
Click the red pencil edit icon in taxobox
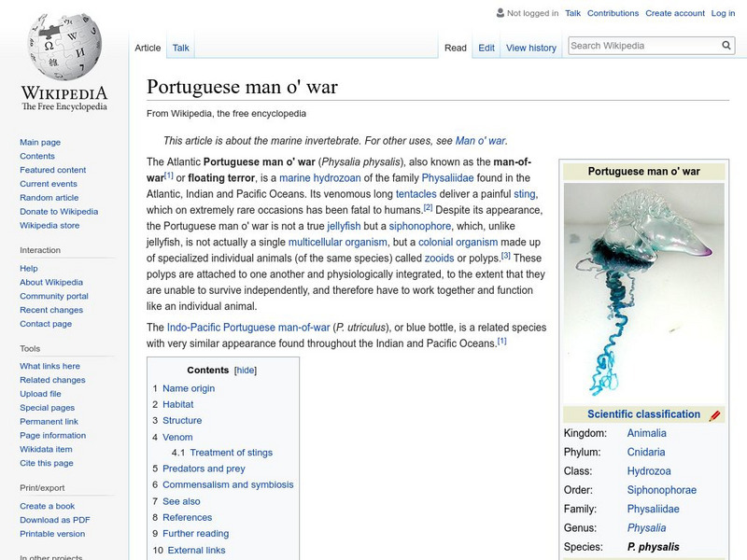click(x=714, y=415)
